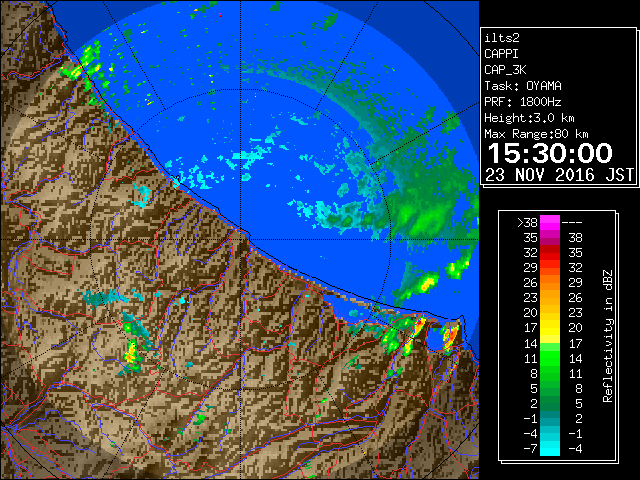
Task: Click the 'Reflectivity in dBZ' axis label
Action: pyautogui.click(x=608, y=336)
